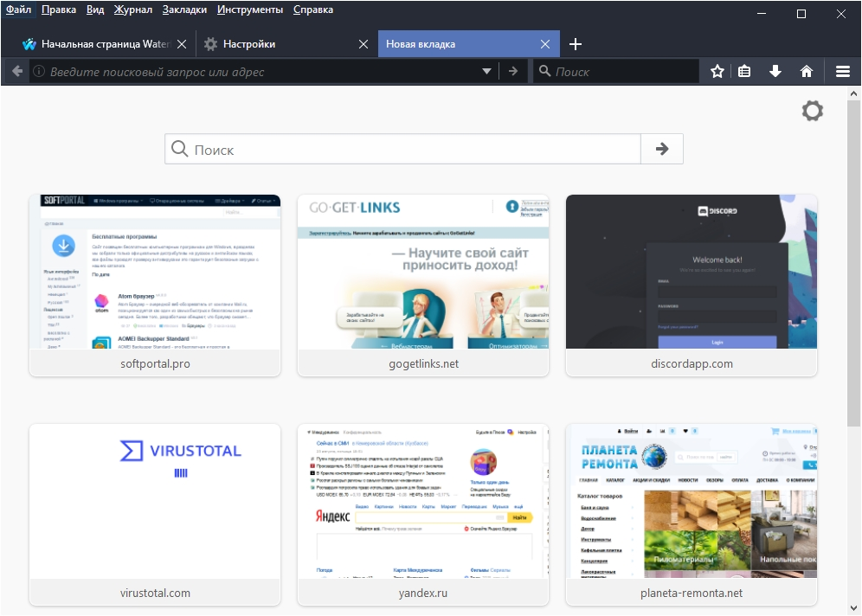Open the Справка menu
This screenshot has width=862, height=616.
pyautogui.click(x=312, y=10)
